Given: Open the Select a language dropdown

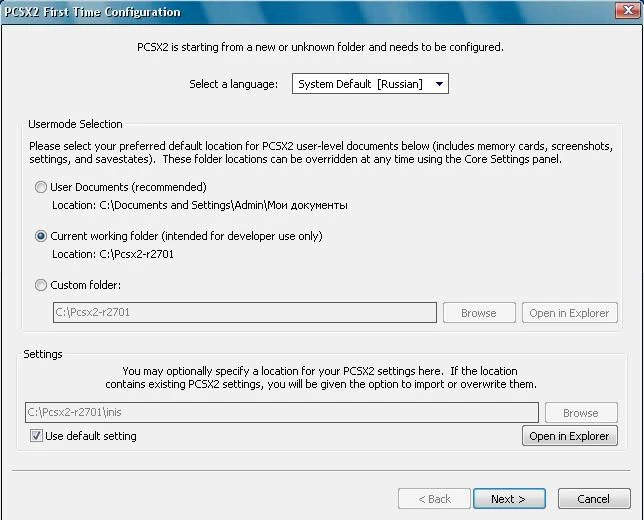Looking at the screenshot, I should [x=370, y=84].
